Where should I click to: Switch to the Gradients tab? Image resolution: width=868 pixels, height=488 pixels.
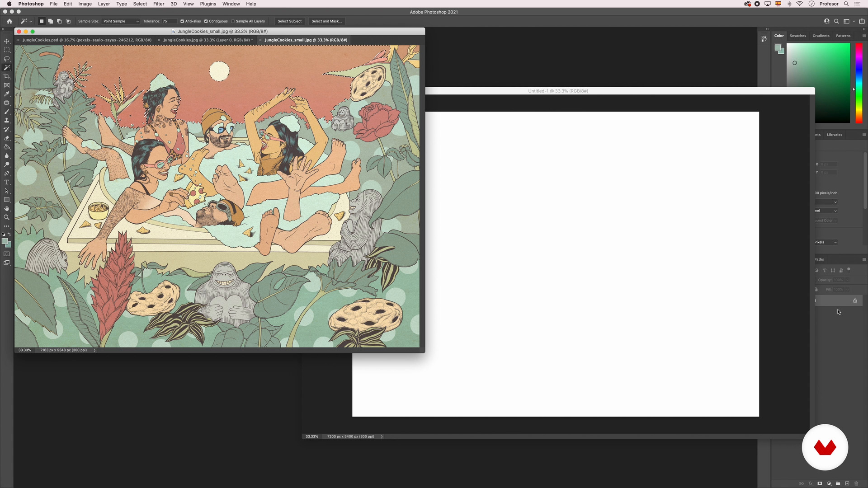click(821, 36)
